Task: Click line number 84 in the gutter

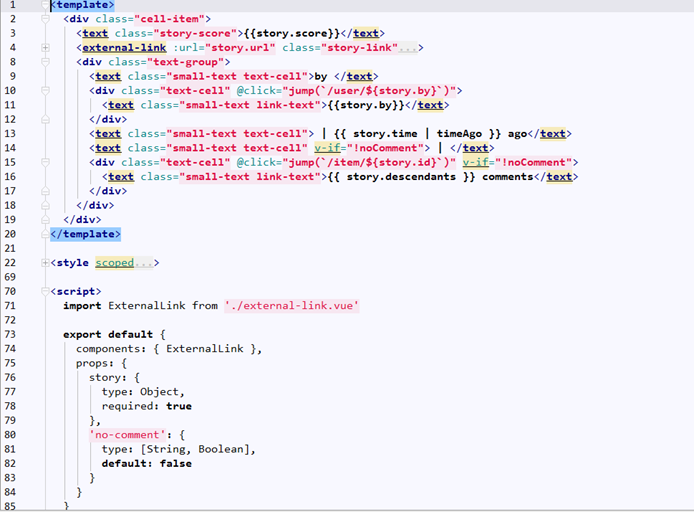Action: 10,492
